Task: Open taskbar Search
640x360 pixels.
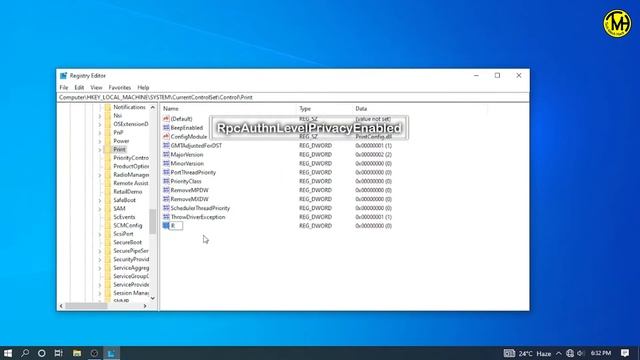Action: (25, 353)
